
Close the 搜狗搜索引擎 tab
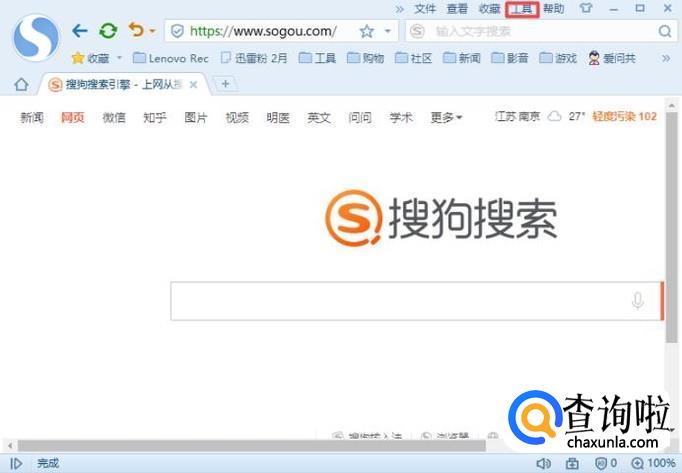point(194,85)
